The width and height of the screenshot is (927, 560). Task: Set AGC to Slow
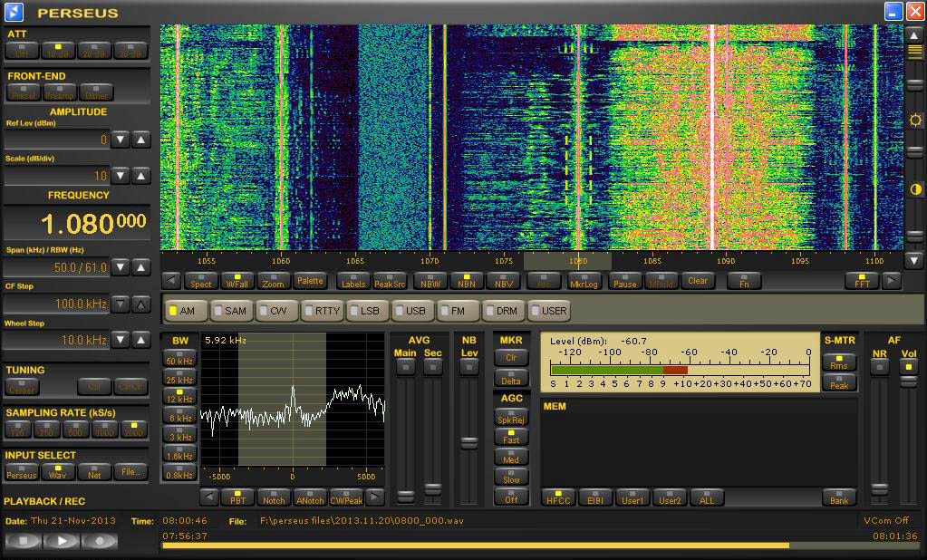[511, 477]
